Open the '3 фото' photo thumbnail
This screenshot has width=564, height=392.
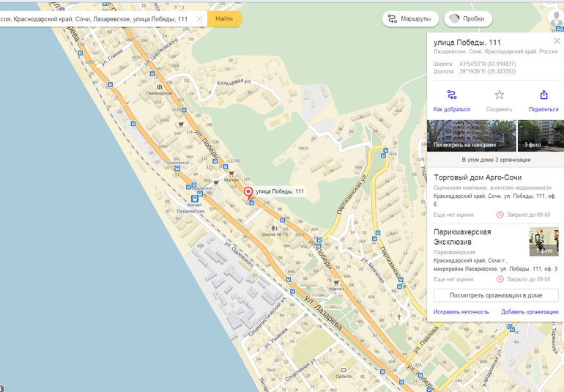point(540,136)
